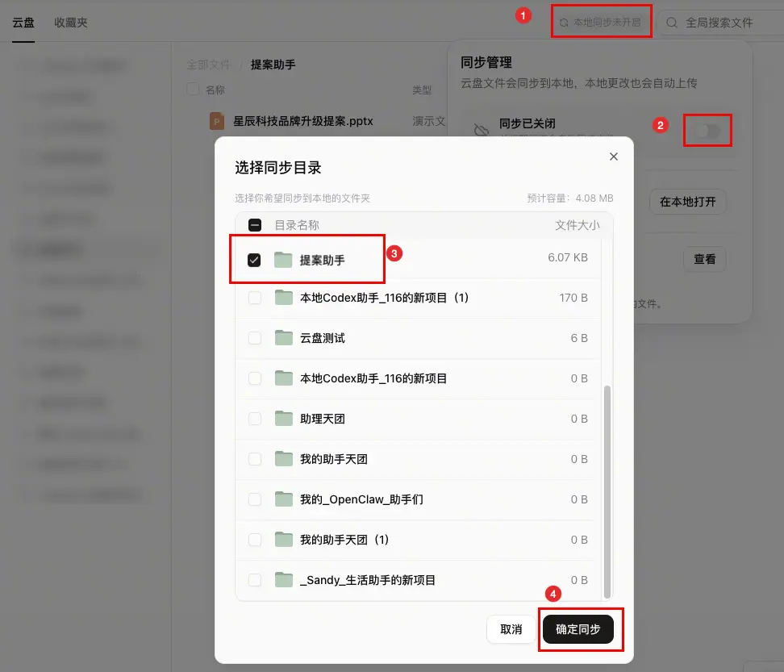Image resolution: width=784 pixels, height=672 pixels.
Task: Click the 全部文件 breadcrumb link
Action: click(208, 65)
